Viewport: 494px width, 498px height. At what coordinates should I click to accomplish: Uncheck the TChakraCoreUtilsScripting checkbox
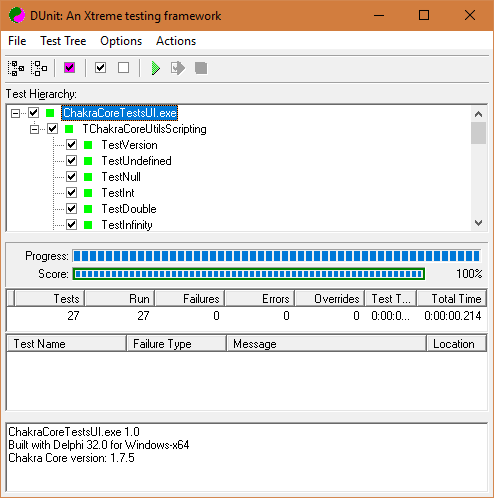point(52,129)
